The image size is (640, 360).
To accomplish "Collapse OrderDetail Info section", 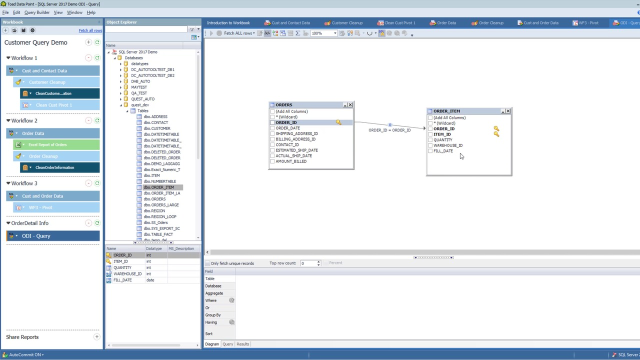I will [x=8, y=223].
